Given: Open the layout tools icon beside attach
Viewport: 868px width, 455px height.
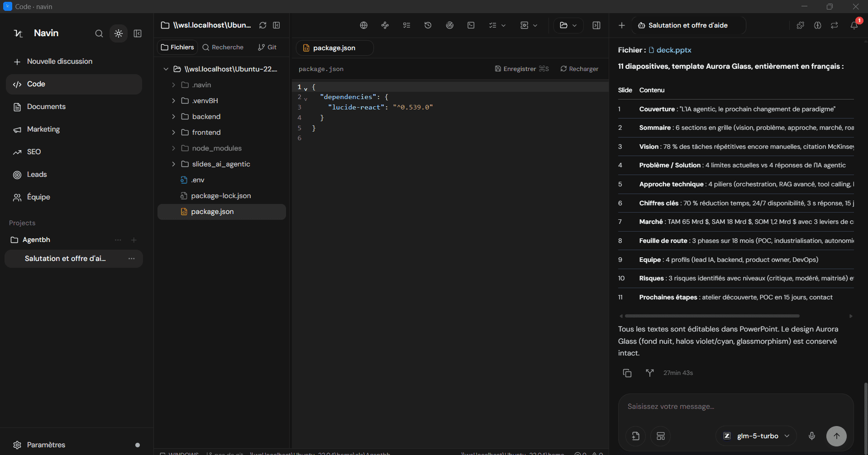Looking at the screenshot, I should pyautogui.click(x=661, y=436).
